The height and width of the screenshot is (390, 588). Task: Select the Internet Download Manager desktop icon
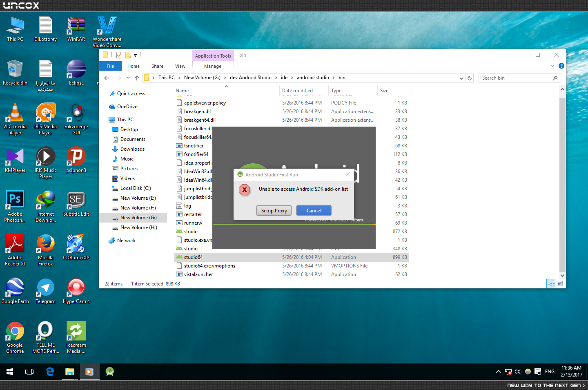pos(46,207)
